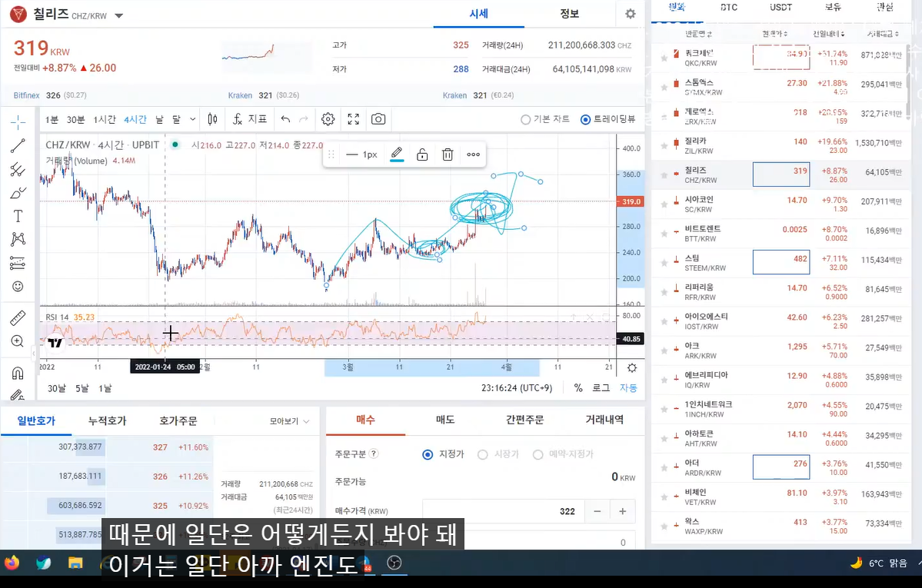Set chart range to 30날

[x=56, y=388]
